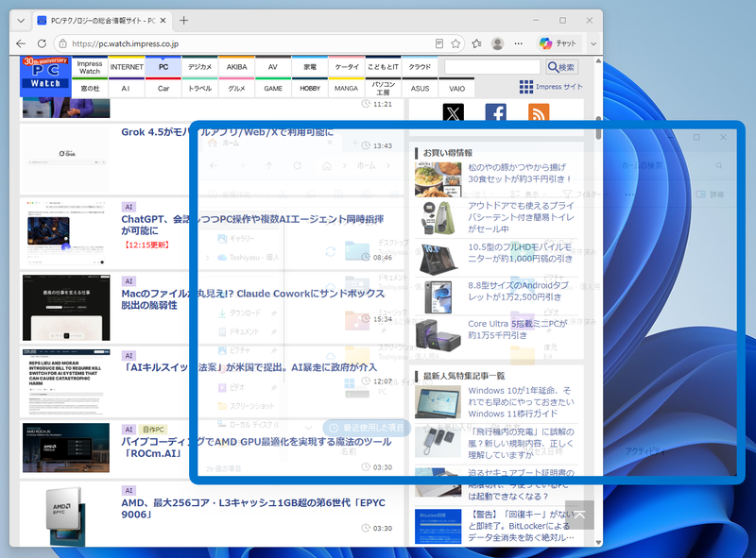The width and height of the screenshot is (756, 558).
Task: Open 松のやの豚かつやから揚げ deal link
Action: click(520, 173)
